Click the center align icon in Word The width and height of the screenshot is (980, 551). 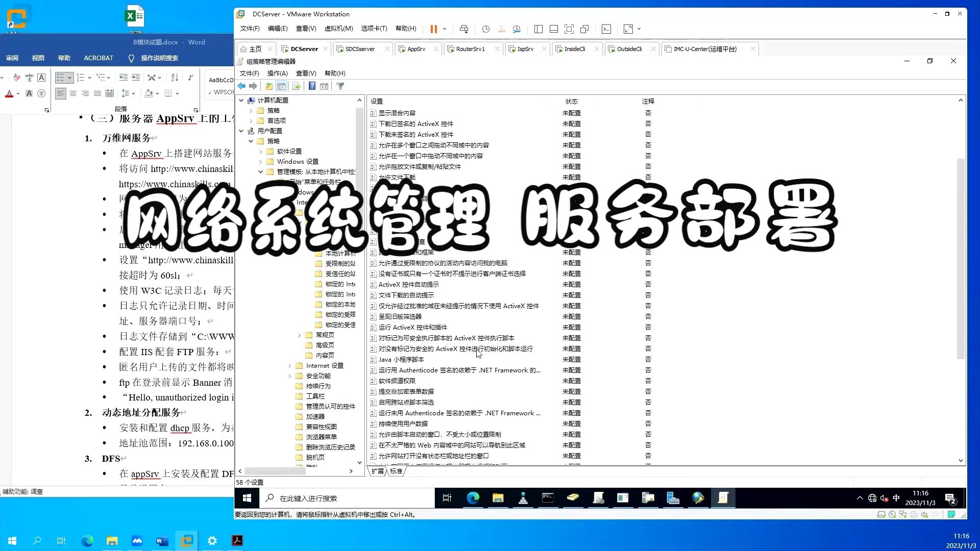[73, 93]
